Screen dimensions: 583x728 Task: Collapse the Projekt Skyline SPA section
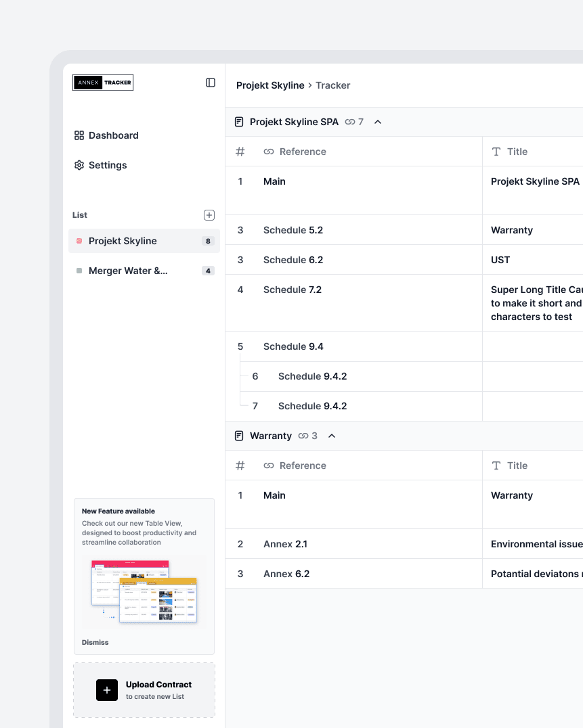pos(378,122)
